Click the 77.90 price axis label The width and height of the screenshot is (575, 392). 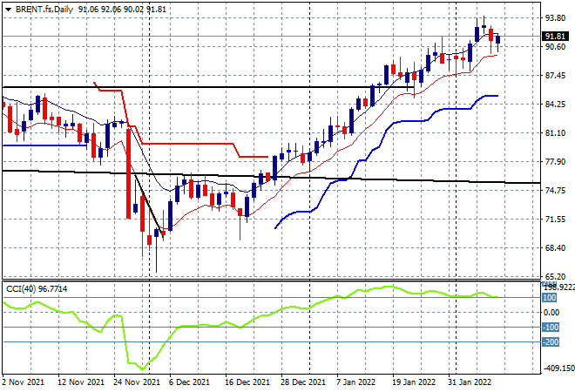coord(555,162)
